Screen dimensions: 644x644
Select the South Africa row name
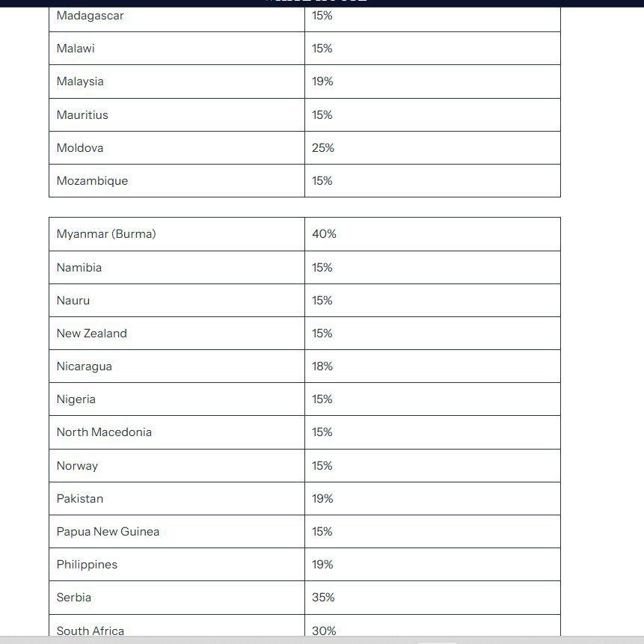91,631
